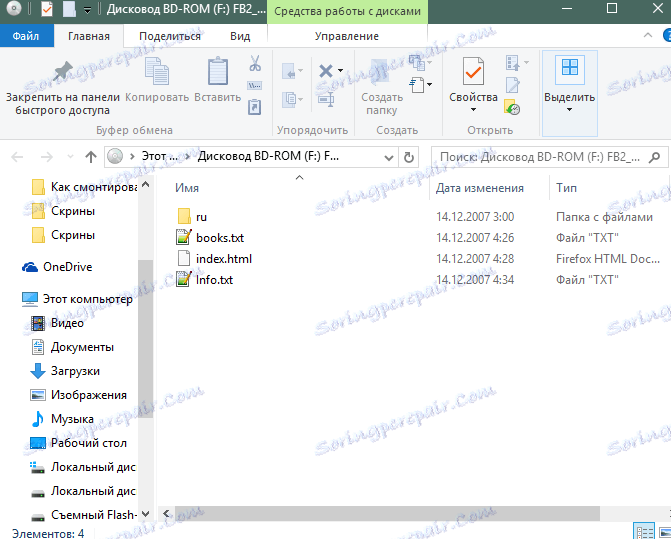Click the Копировать copy icon
671x539 pixels.
point(157,71)
